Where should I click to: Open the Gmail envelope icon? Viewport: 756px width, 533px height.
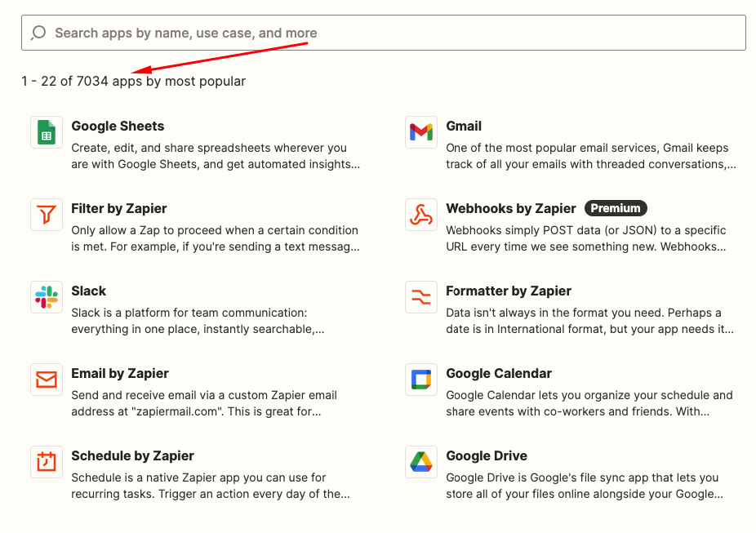tap(421, 133)
